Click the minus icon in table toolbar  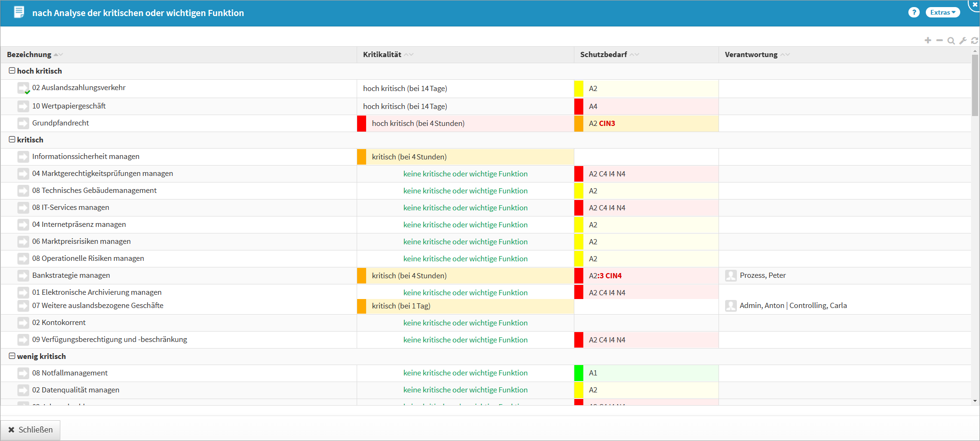tap(939, 41)
